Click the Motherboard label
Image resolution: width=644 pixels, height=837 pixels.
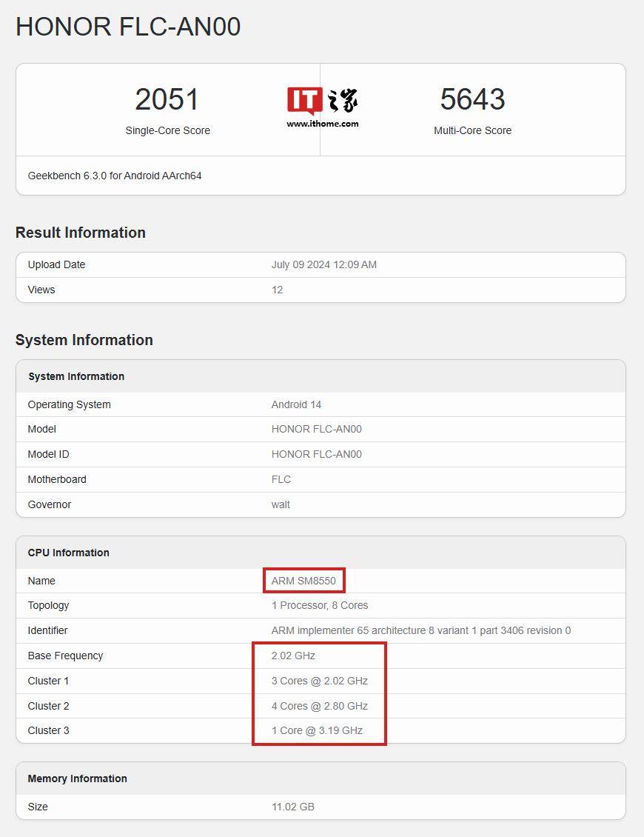tap(57, 479)
